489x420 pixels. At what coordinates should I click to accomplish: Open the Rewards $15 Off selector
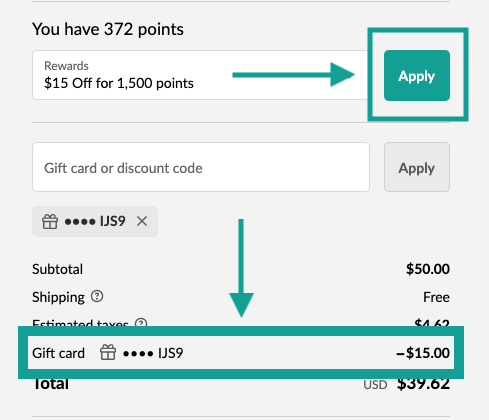click(200, 75)
